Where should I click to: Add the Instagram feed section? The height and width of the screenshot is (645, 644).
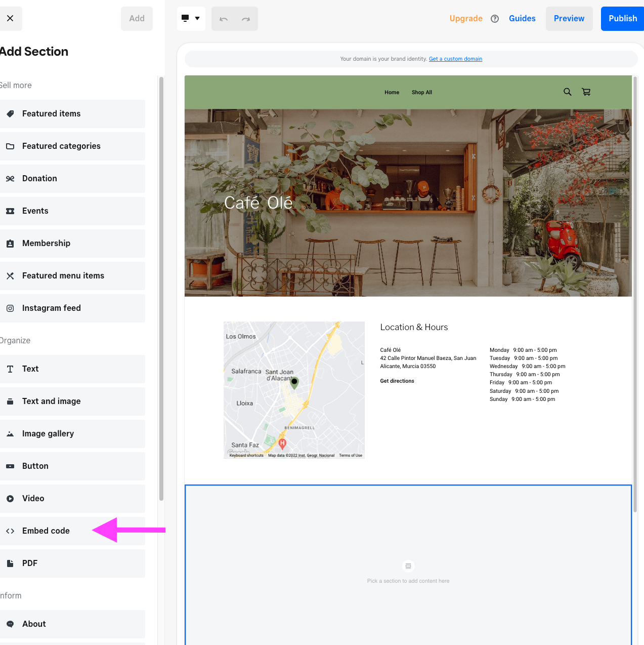click(72, 308)
